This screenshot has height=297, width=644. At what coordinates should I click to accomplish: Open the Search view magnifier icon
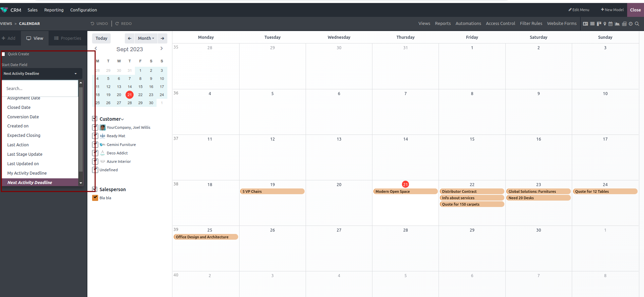click(637, 24)
